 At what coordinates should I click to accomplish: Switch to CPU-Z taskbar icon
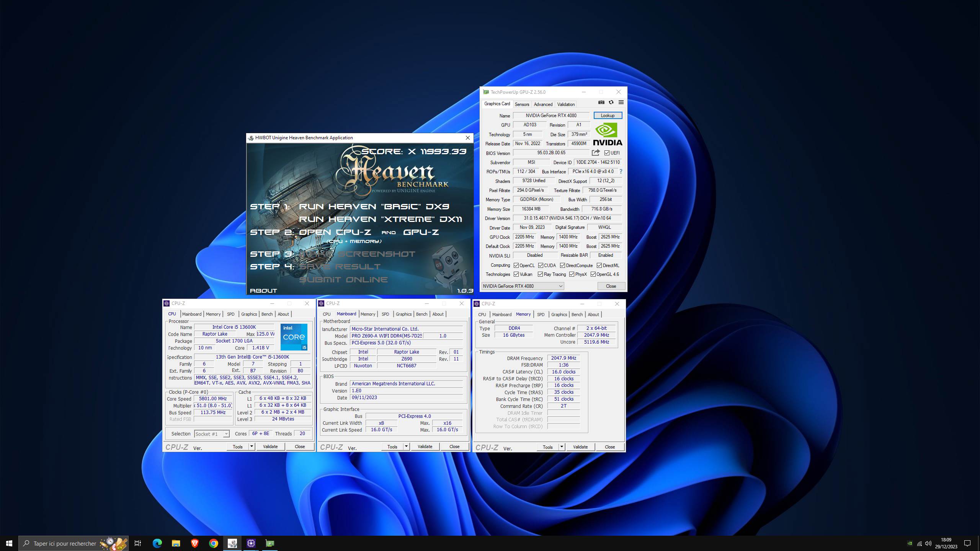point(251,543)
